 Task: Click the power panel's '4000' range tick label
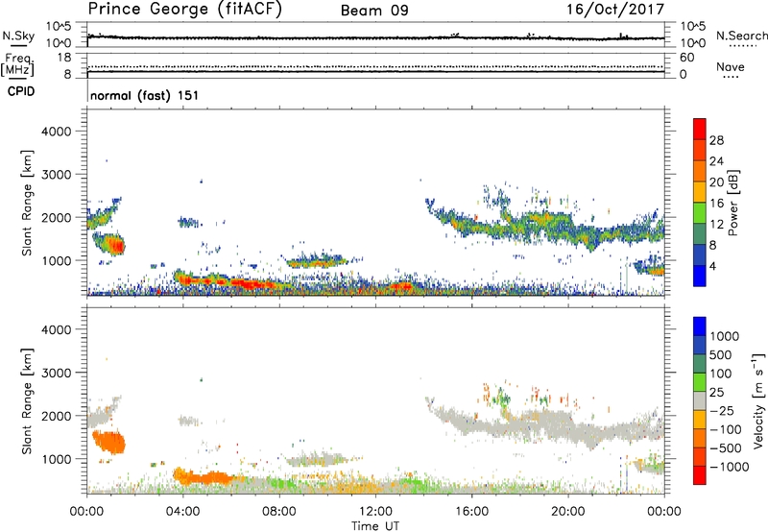pos(56,132)
